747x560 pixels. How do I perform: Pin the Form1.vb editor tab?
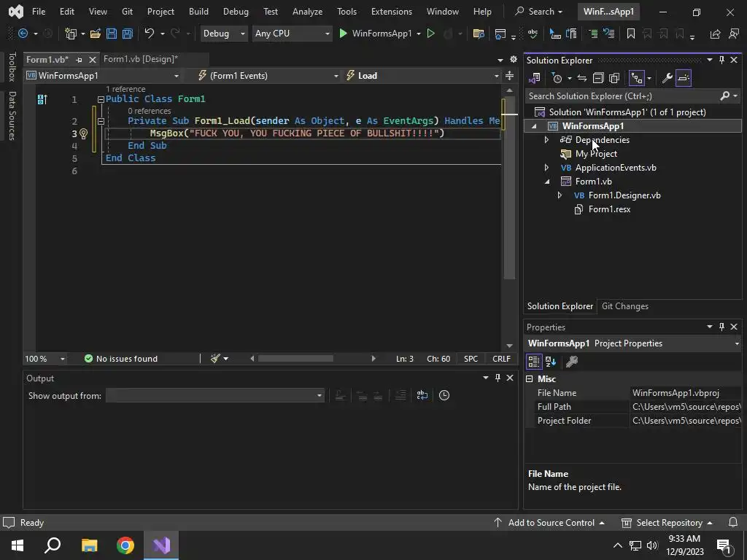click(79, 60)
